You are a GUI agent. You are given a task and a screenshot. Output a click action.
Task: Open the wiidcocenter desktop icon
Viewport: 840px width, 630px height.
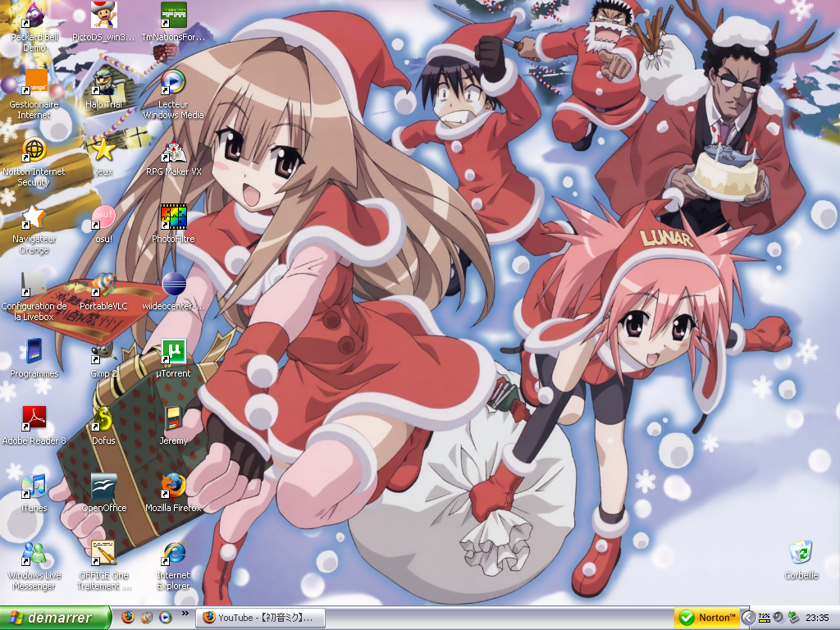coord(173,291)
